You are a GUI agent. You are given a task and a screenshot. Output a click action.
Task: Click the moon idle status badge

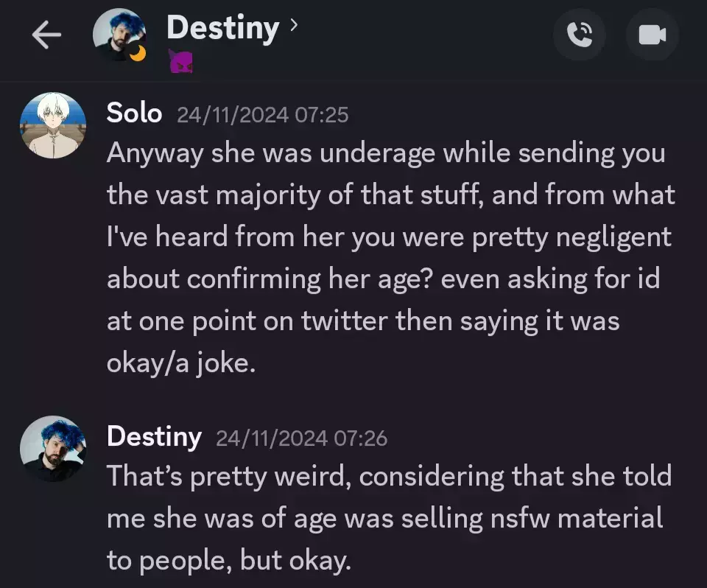click(x=138, y=53)
